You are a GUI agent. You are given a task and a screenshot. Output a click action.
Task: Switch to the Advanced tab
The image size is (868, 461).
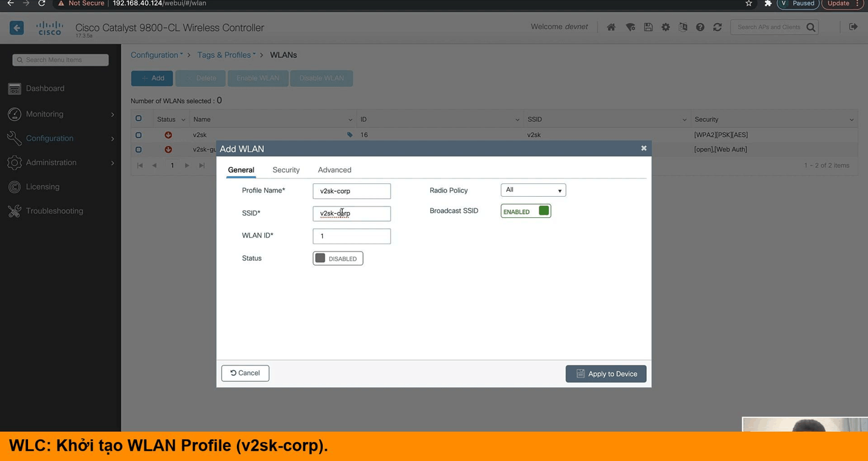(334, 170)
